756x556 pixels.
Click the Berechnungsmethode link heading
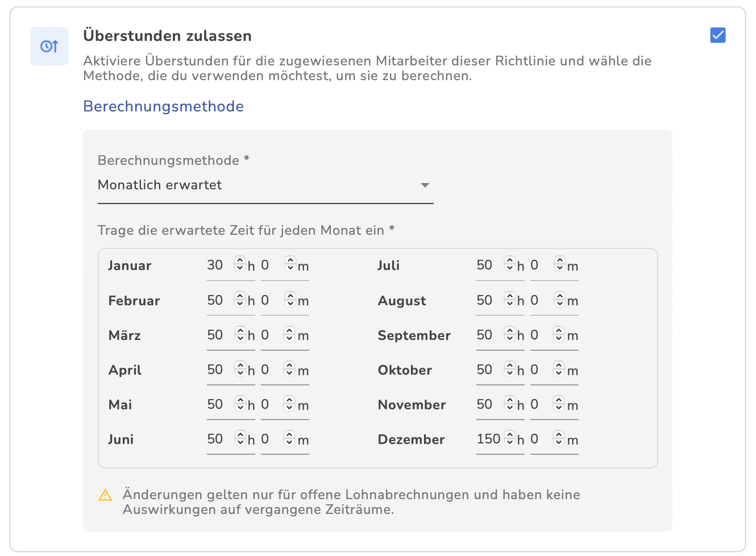pyautogui.click(x=163, y=106)
